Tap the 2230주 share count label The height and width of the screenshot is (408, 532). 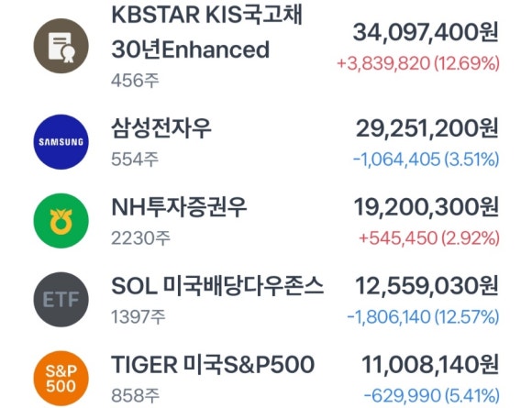[140, 238]
